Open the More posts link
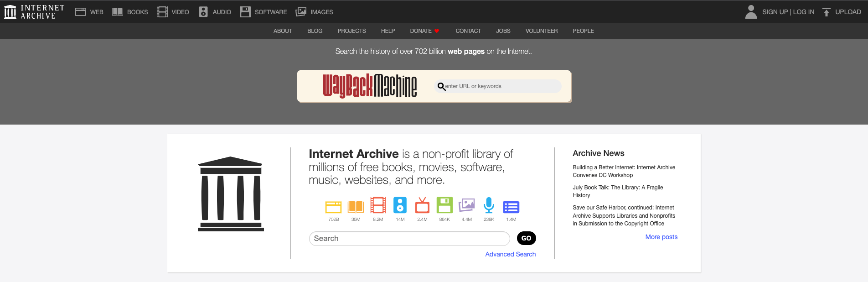The image size is (868, 282). 661,237
